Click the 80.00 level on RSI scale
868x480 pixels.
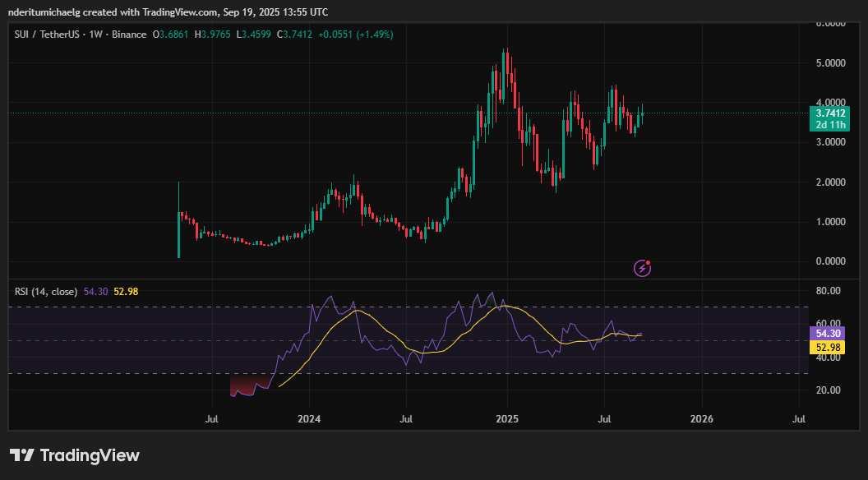[x=829, y=291]
